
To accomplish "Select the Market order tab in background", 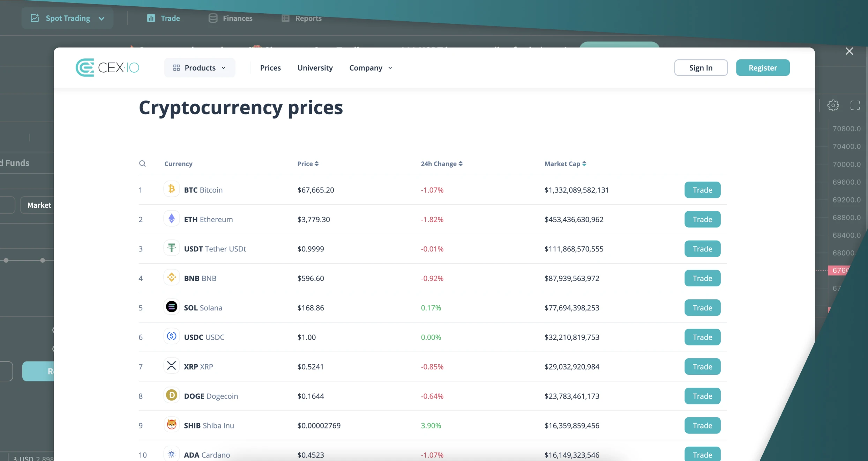I will 37,205.
